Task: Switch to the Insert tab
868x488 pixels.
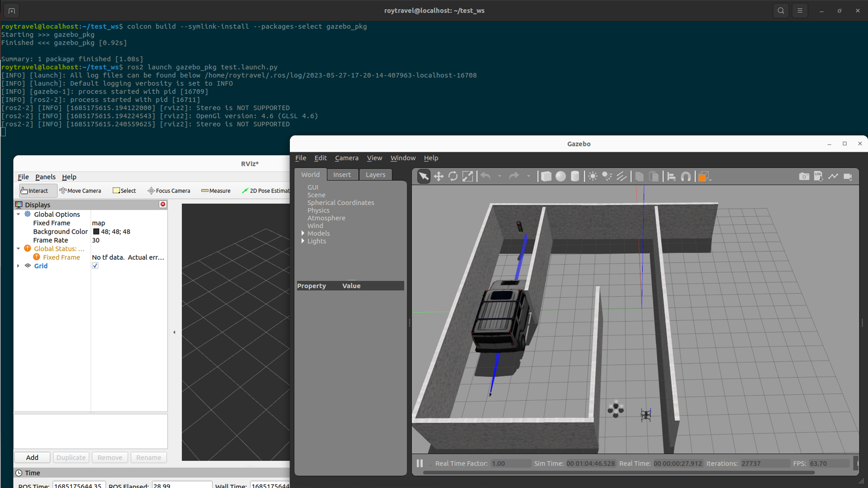Action: [342, 175]
